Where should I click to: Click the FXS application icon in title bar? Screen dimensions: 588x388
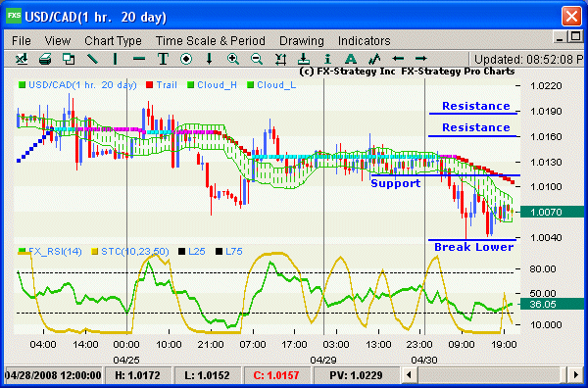click(x=14, y=16)
